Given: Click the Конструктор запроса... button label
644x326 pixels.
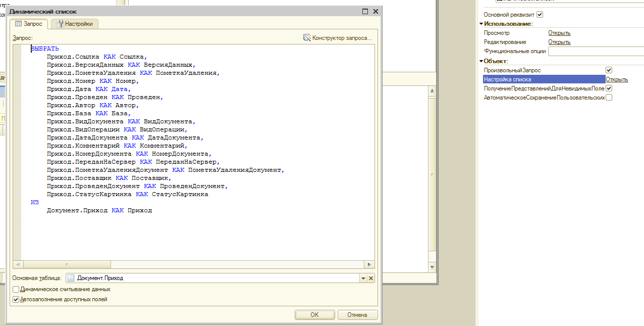Looking at the screenshot, I should (x=342, y=38).
